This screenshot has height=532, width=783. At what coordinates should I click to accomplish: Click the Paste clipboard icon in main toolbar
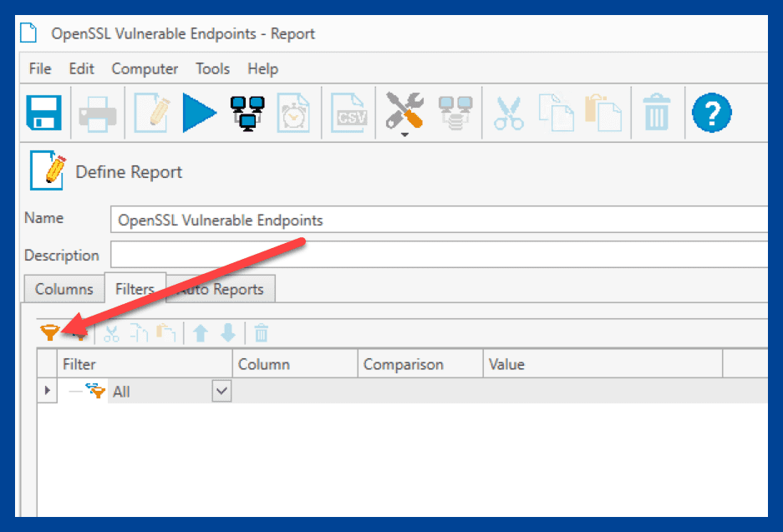coord(603,113)
